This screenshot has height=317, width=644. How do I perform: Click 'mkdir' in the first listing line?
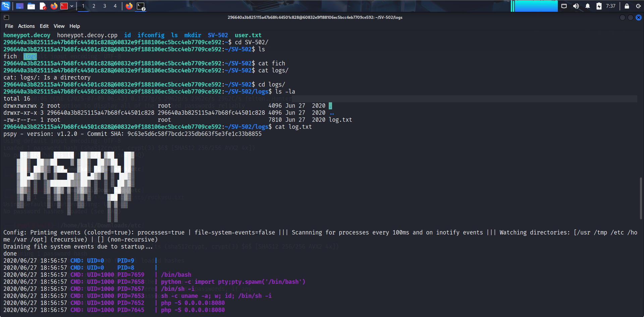click(x=193, y=35)
